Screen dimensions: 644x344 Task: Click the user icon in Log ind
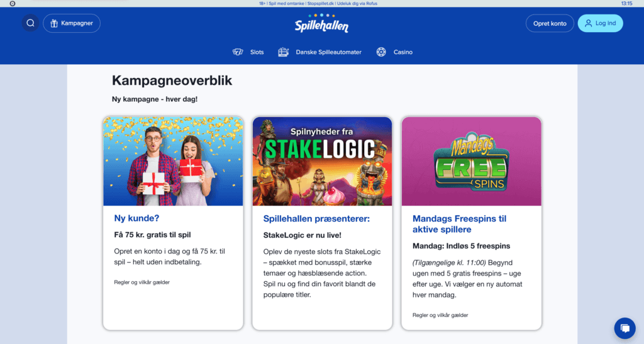588,23
